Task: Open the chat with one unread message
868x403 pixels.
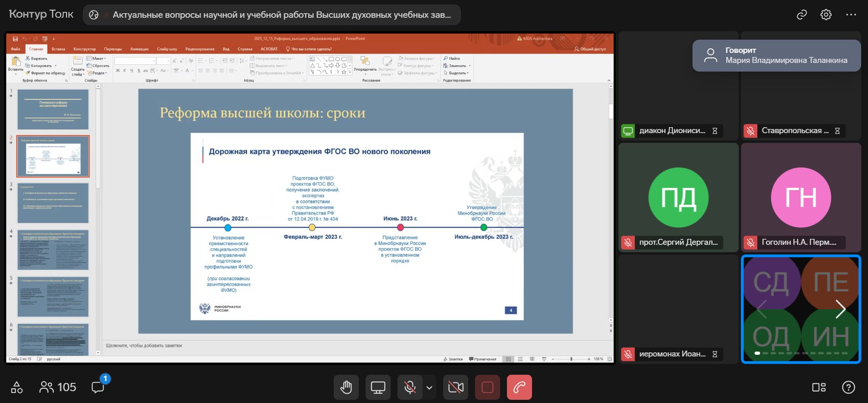Action: click(x=98, y=387)
